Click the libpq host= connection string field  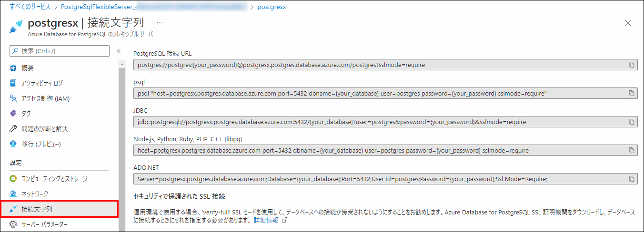[x=385, y=150]
